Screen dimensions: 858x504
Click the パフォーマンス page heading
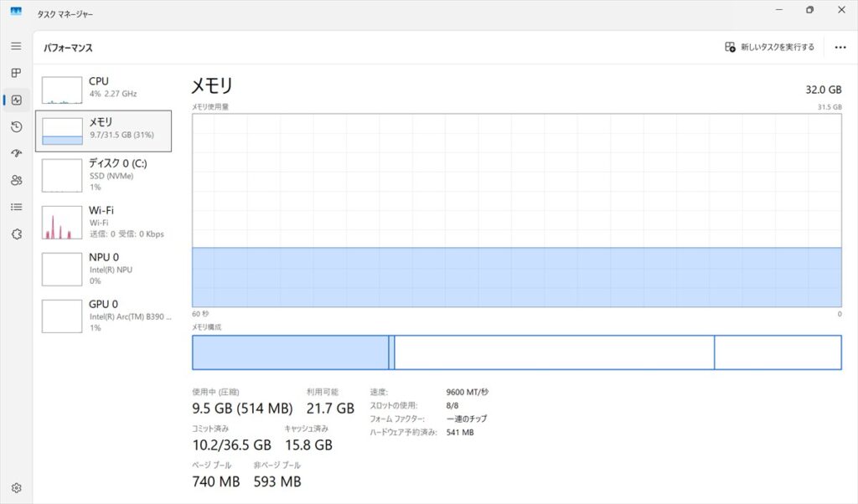(x=69, y=48)
